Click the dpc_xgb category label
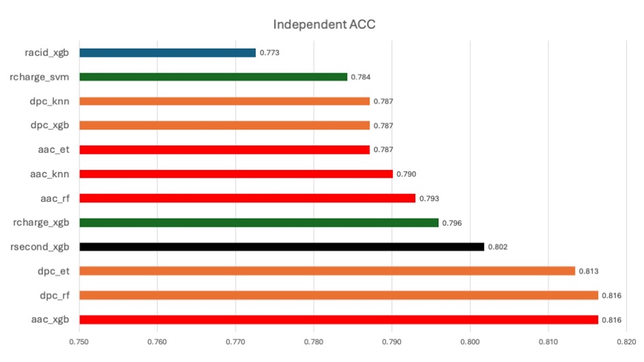 click(50, 125)
